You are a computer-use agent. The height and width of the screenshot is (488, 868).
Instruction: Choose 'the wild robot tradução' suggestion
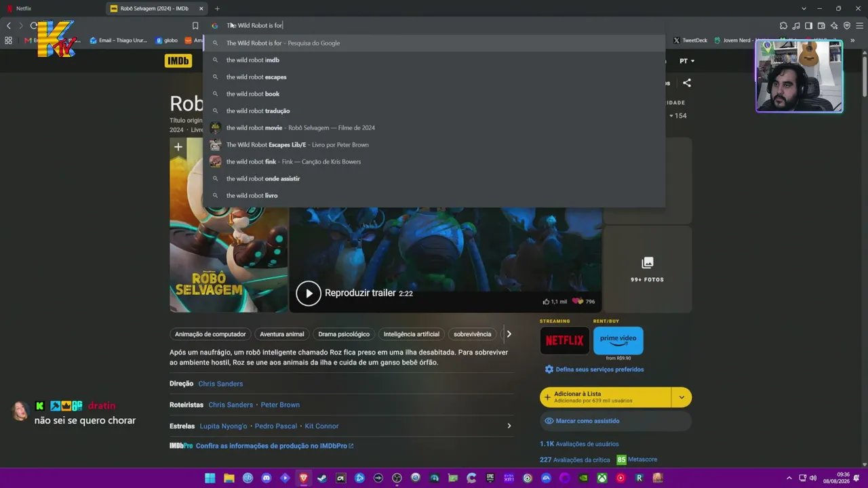(434, 110)
